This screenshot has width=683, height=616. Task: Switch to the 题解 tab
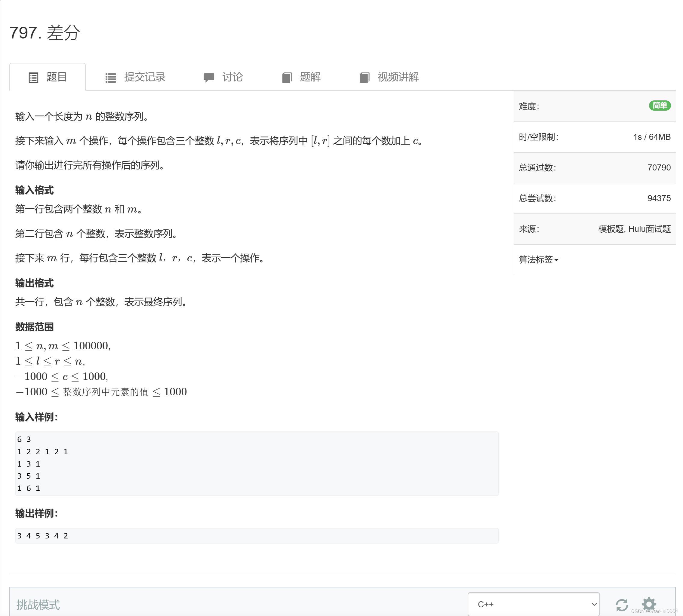coord(310,77)
